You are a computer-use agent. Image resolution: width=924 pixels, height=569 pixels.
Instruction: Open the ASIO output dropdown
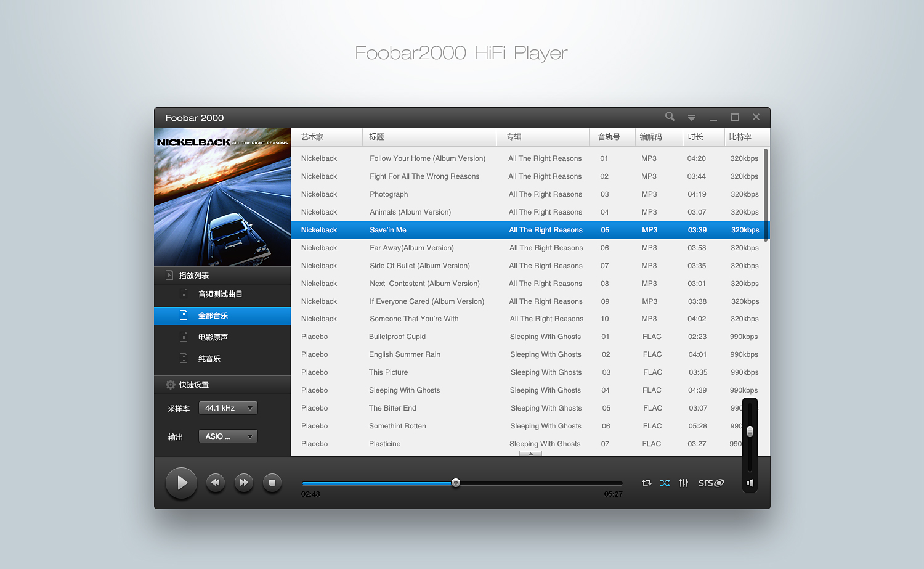coord(228,436)
